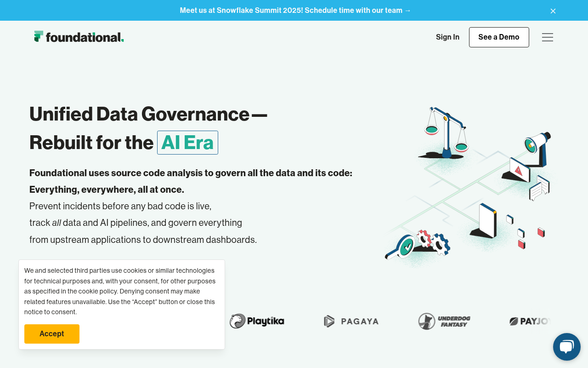Click the highlighted AI Era text
Viewport: 588px width, 368px height.
(x=187, y=143)
